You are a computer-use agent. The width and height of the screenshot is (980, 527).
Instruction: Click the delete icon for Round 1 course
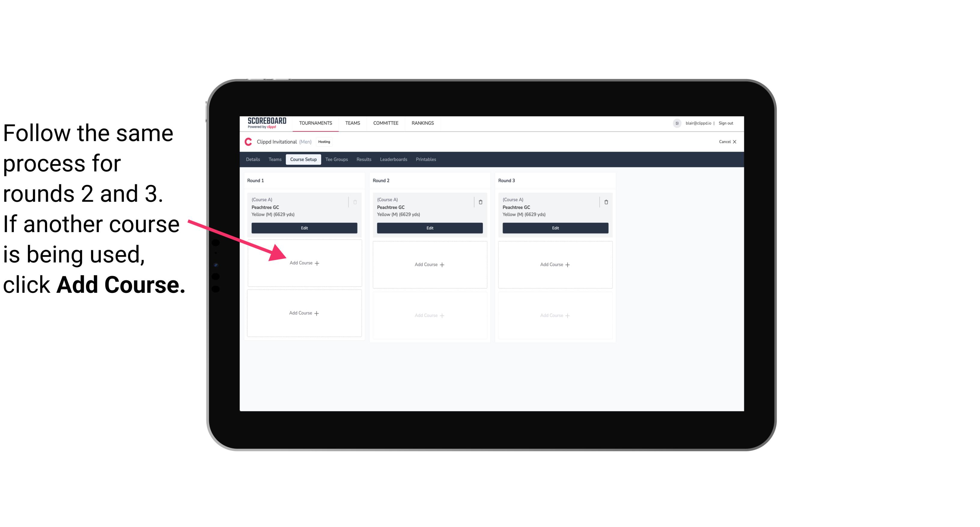(x=355, y=201)
